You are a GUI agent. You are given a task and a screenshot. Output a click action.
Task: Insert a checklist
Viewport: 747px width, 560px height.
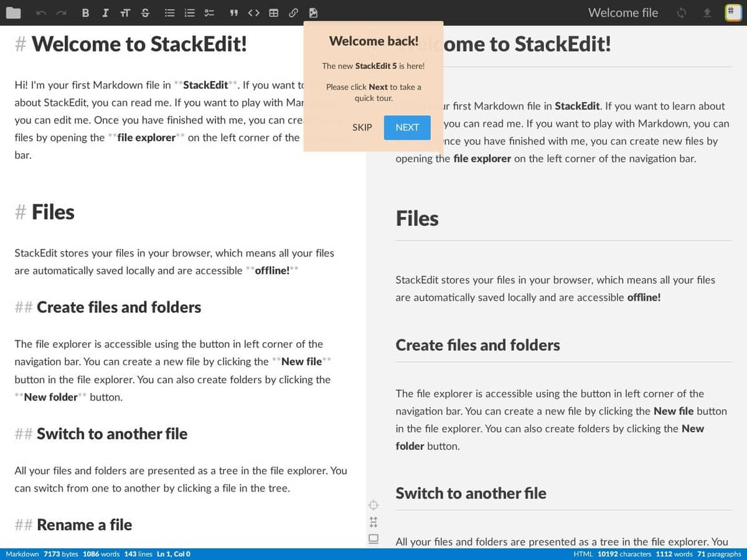click(210, 12)
